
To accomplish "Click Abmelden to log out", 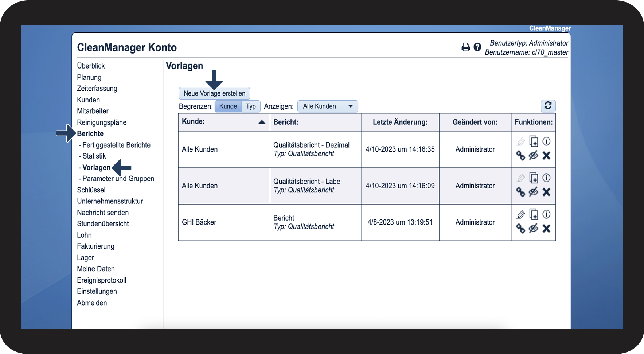I will click(x=92, y=303).
